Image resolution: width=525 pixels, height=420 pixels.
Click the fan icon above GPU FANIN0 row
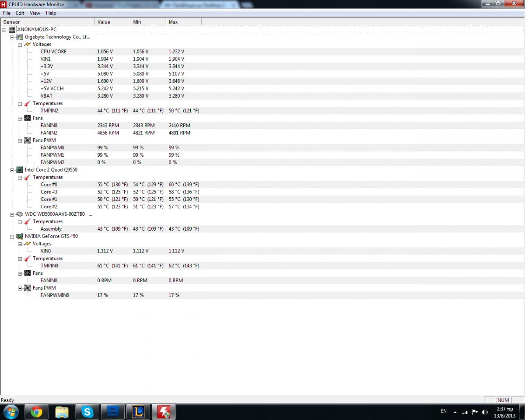click(28, 273)
